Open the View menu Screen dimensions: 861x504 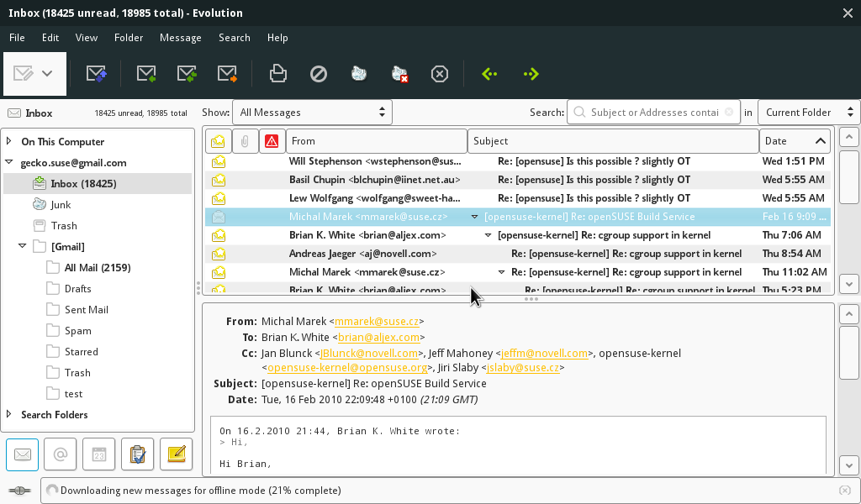pos(87,37)
